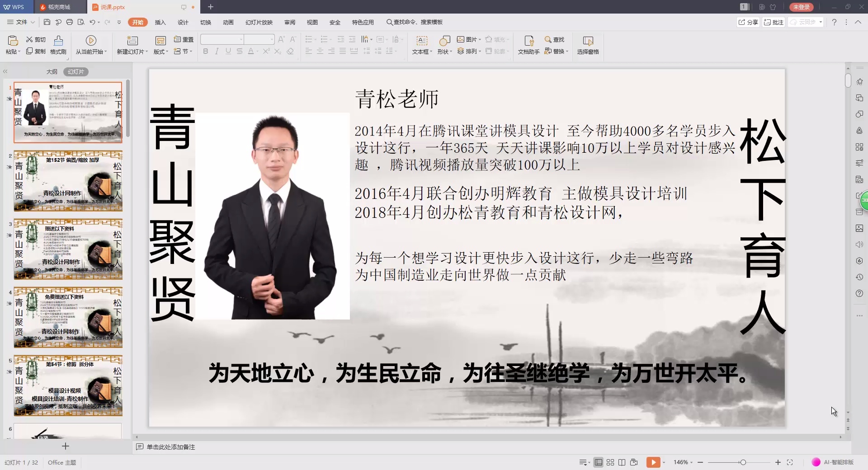868x470 pixels.
Task: Switch to the 动画 (Animation) ribbon tab
Action: coord(228,22)
